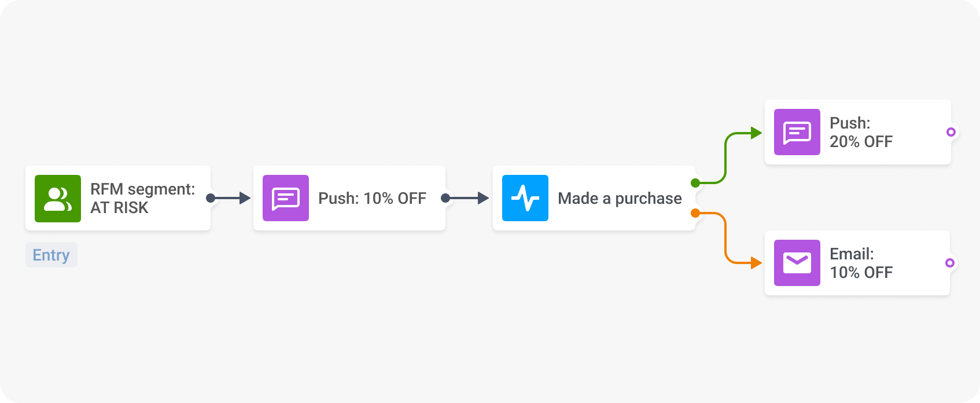Click the purple chat icon on Push 20% OFF

click(797, 132)
